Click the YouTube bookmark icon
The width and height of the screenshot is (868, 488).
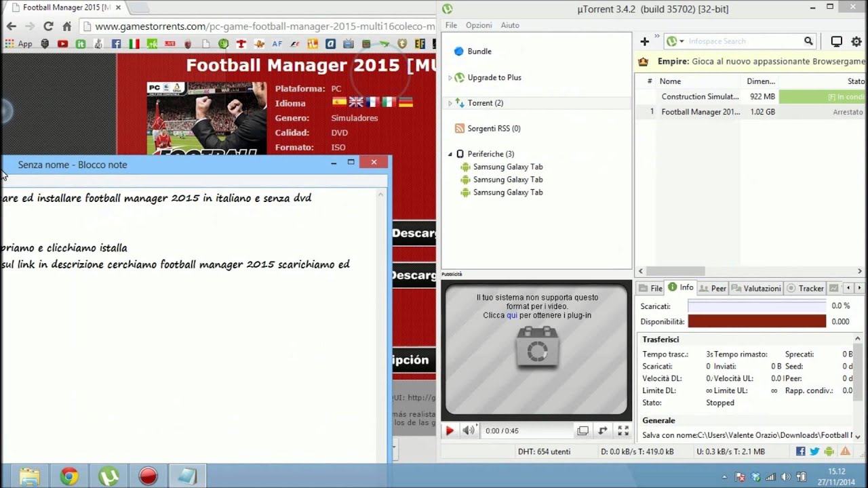(x=63, y=43)
